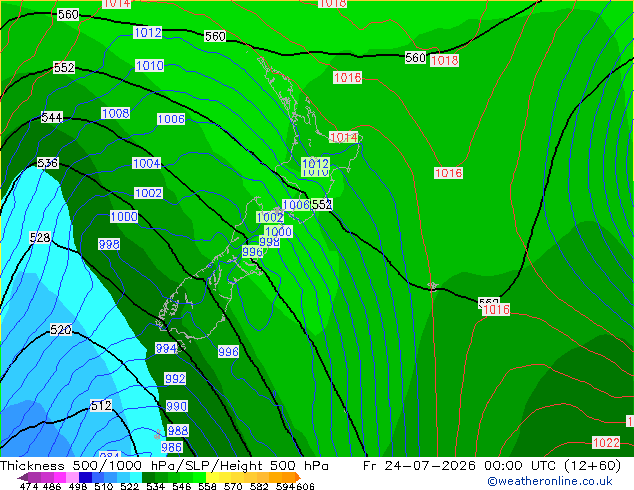This screenshot has width=634, height=490.
Task: Click the blue '994' isobar label
Action: [x=166, y=348]
